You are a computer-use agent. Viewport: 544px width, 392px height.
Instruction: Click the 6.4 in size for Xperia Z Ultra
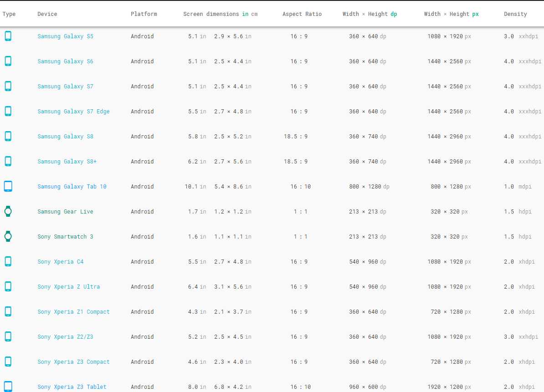click(x=197, y=287)
